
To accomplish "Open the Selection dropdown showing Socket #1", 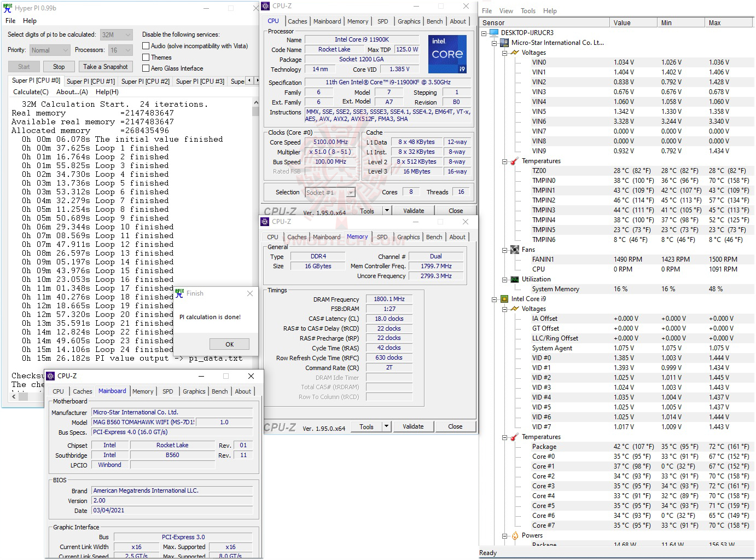I will click(330, 192).
